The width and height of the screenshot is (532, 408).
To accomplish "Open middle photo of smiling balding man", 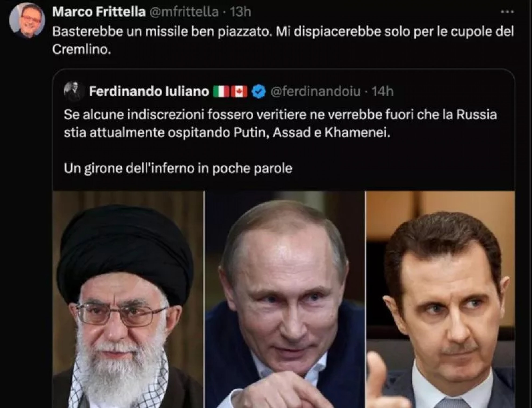I will (285, 299).
